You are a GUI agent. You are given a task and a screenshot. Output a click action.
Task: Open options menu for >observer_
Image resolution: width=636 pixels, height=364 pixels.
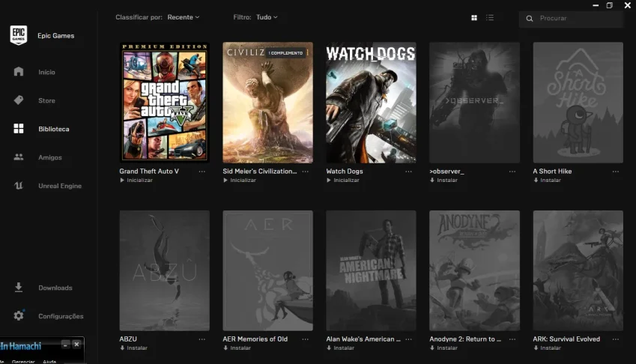coord(512,172)
